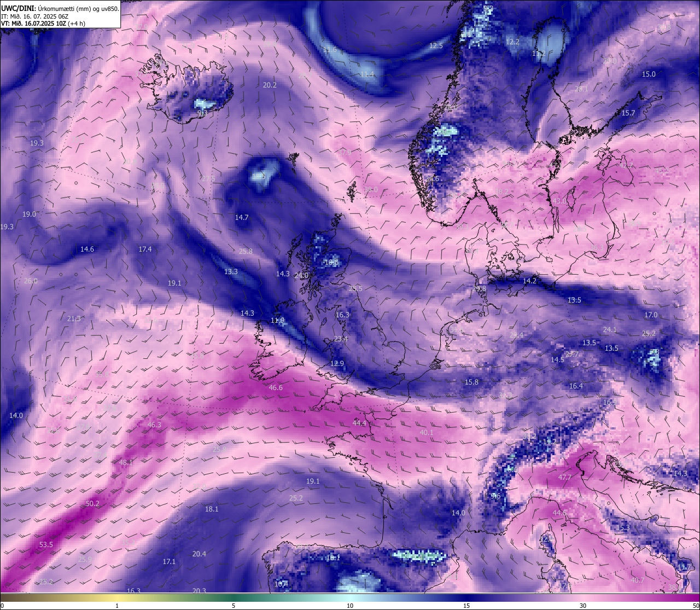Click the color scale tick labeled 1
This screenshot has height=610, width=700.
point(117,605)
